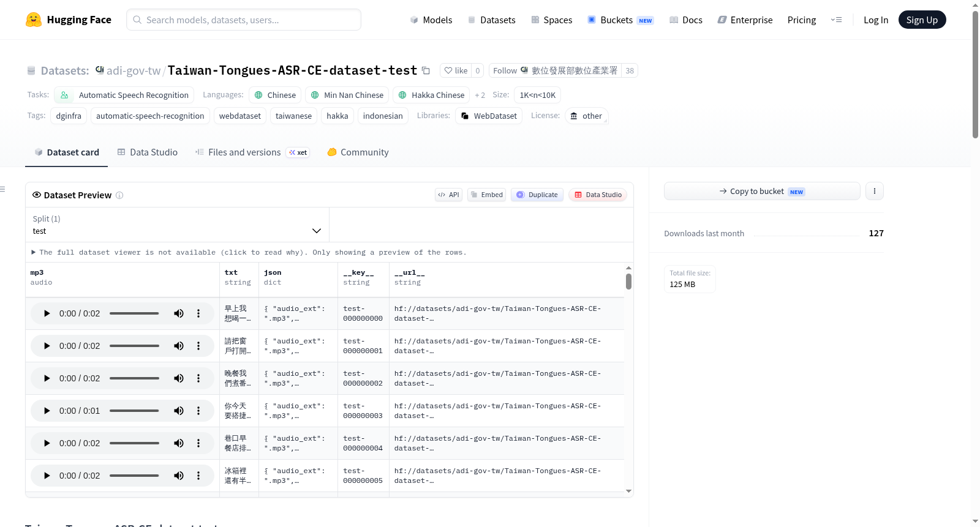Play audio in row test-000000002
The height and width of the screenshot is (527, 980).
pos(47,378)
